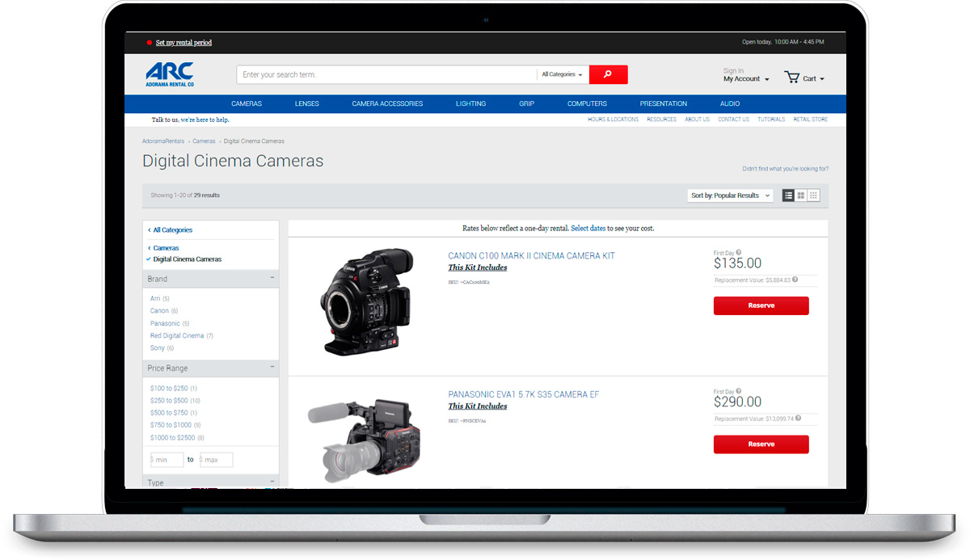Click the min price input field
Screen dimensions: 970x560
tap(167, 460)
